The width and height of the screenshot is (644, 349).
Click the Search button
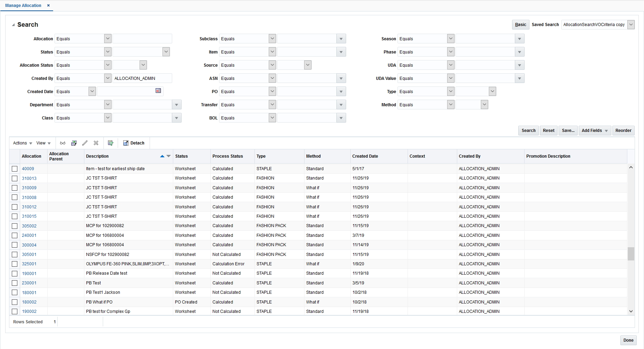(x=528, y=130)
